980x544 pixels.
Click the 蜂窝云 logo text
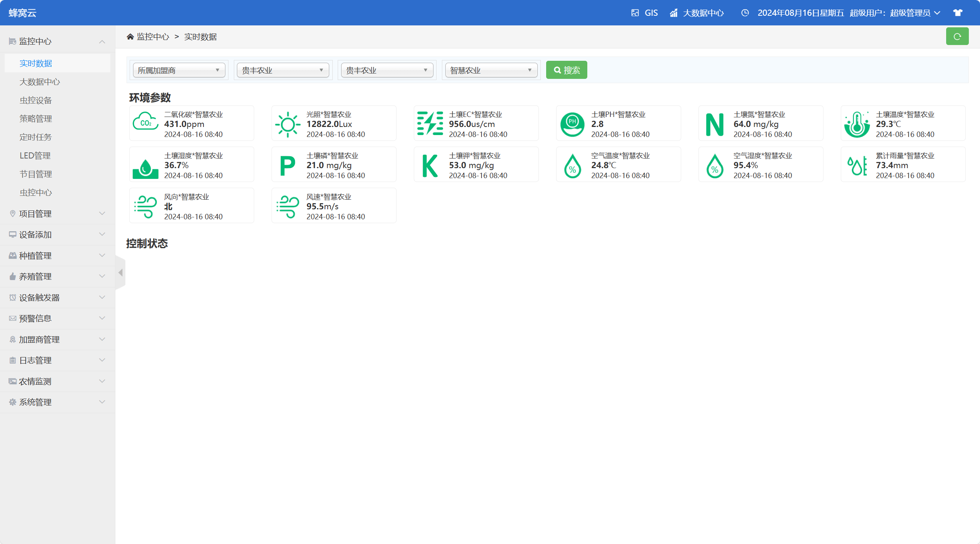coord(23,13)
